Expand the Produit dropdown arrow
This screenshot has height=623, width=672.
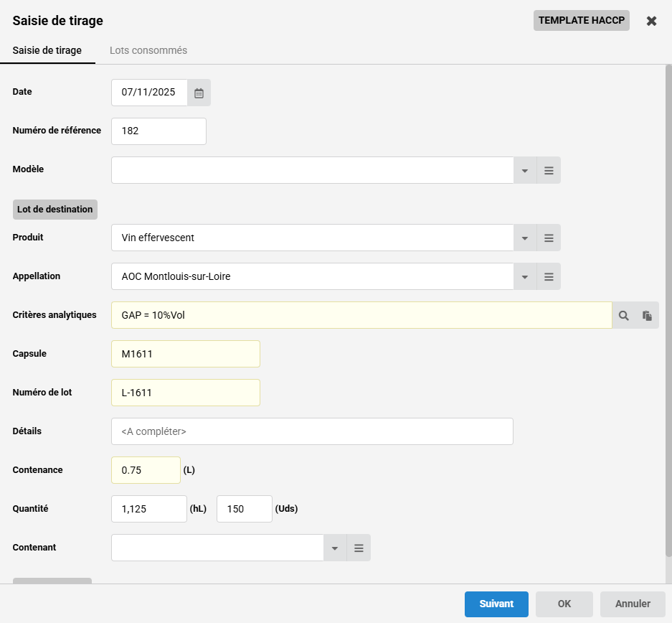(525, 238)
